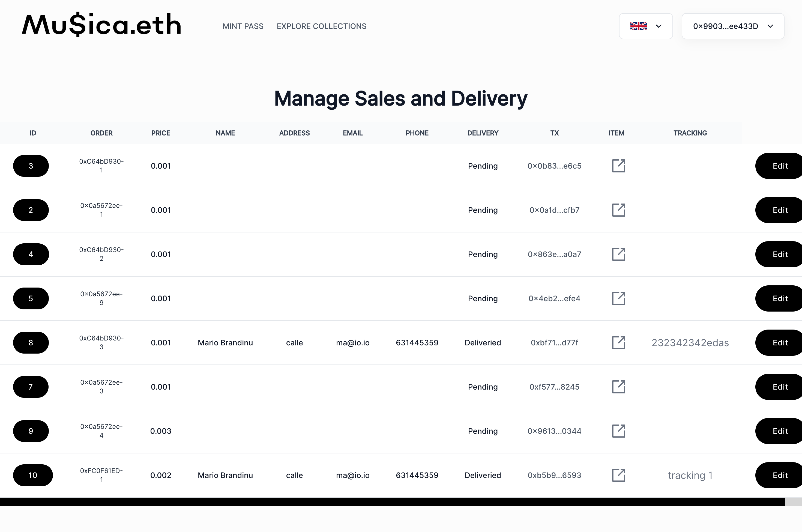802x532 pixels.
Task: Click the Mu$ica.eth logo
Action: 101,25
